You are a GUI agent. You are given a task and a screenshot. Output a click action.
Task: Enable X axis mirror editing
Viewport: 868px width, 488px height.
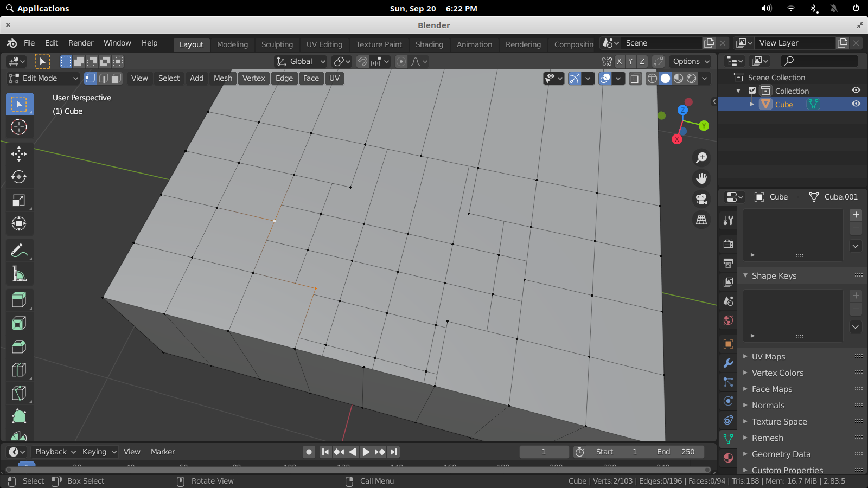tap(619, 61)
